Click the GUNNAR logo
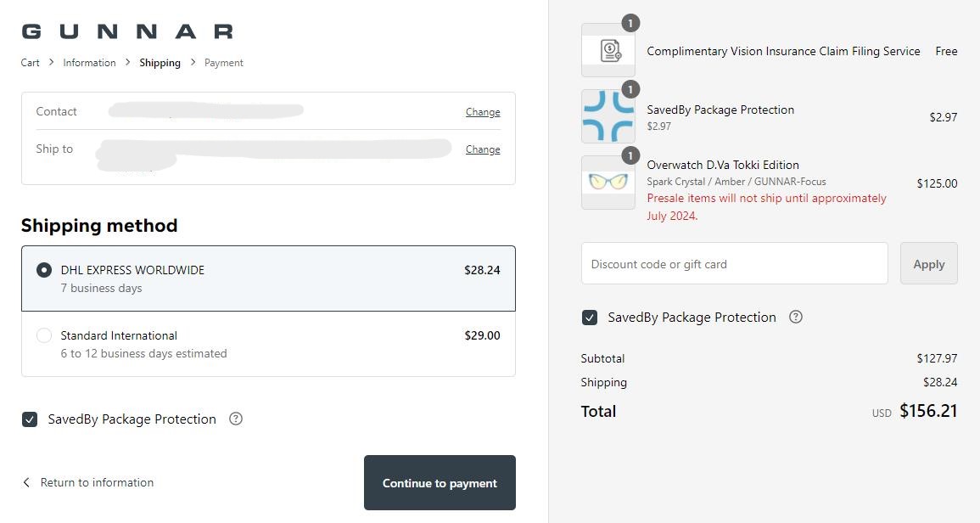The height and width of the screenshot is (523, 980). point(127,31)
